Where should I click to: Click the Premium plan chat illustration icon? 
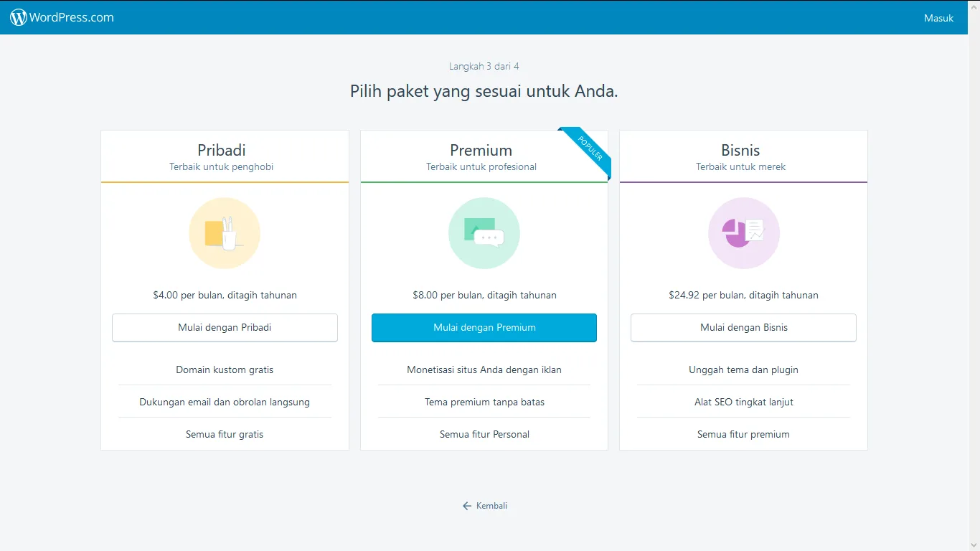(x=484, y=233)
